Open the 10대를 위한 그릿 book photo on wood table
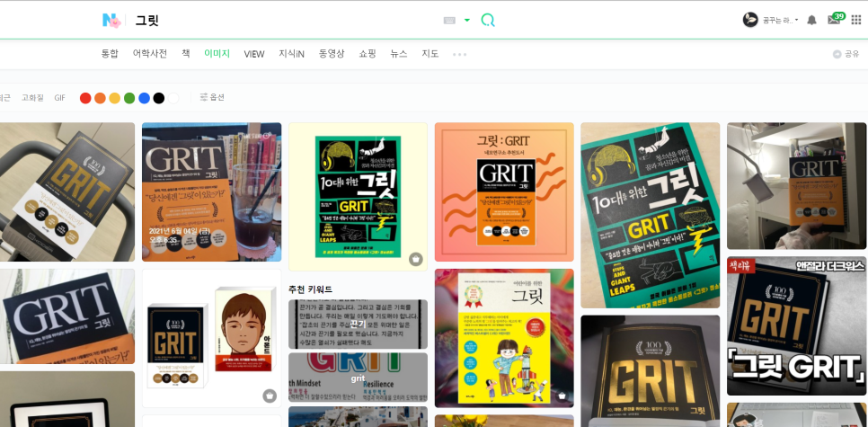Image resolution: width=868 pixels, height=427 pixels. [651, 216]
